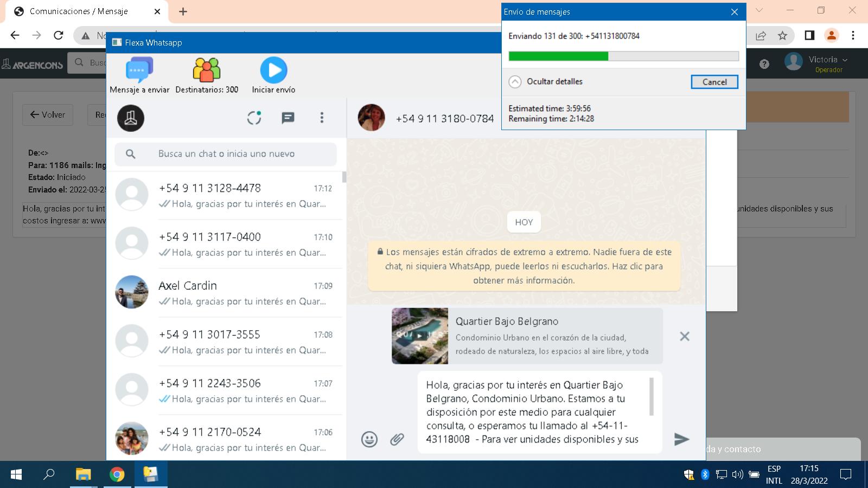Start a new chat via message icon
The height and width of the screenshot is (488, 868).
point(288,118)
